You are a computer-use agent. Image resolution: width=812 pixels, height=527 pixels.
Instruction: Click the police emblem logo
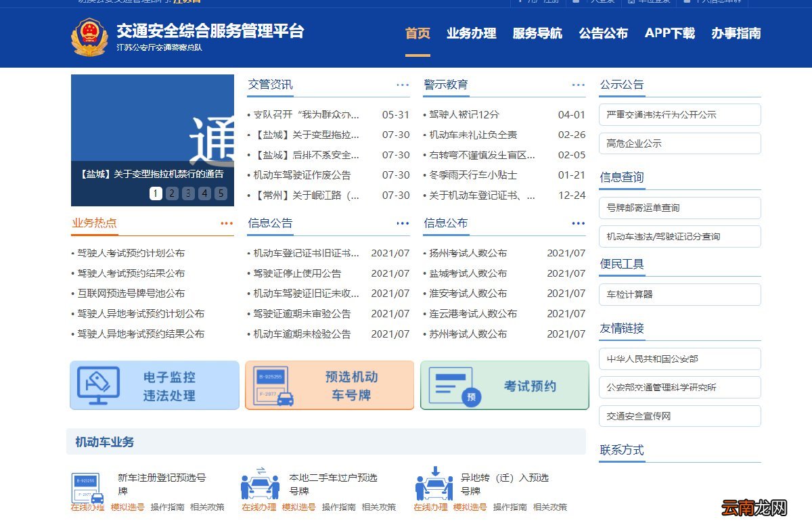[89, 37]
